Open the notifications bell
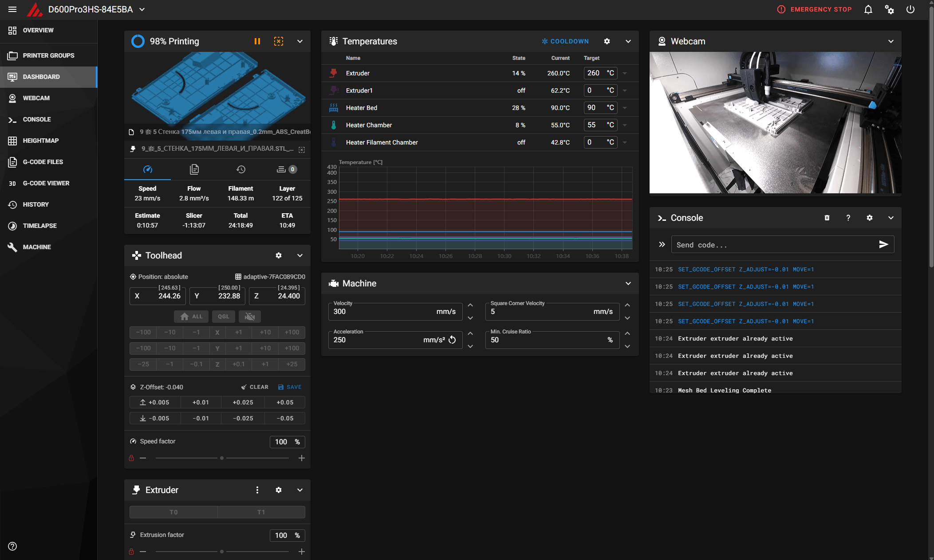 coord(868,9)
